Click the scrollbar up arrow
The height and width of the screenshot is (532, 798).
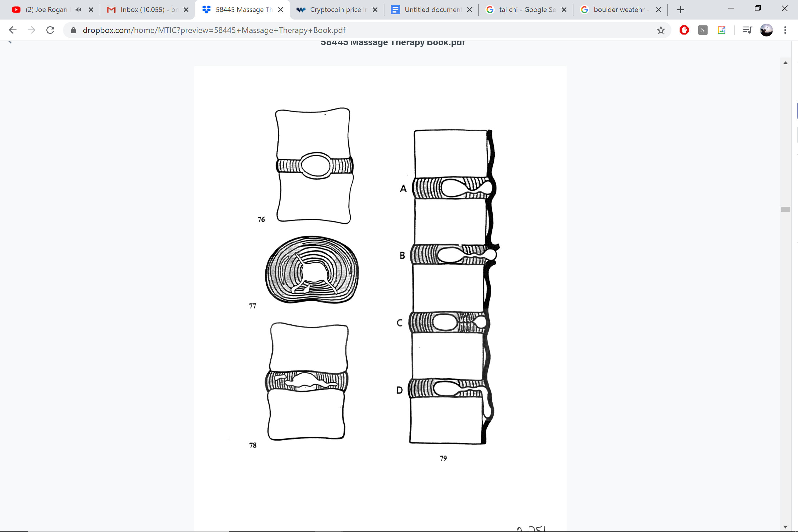[x=785, y=63]
